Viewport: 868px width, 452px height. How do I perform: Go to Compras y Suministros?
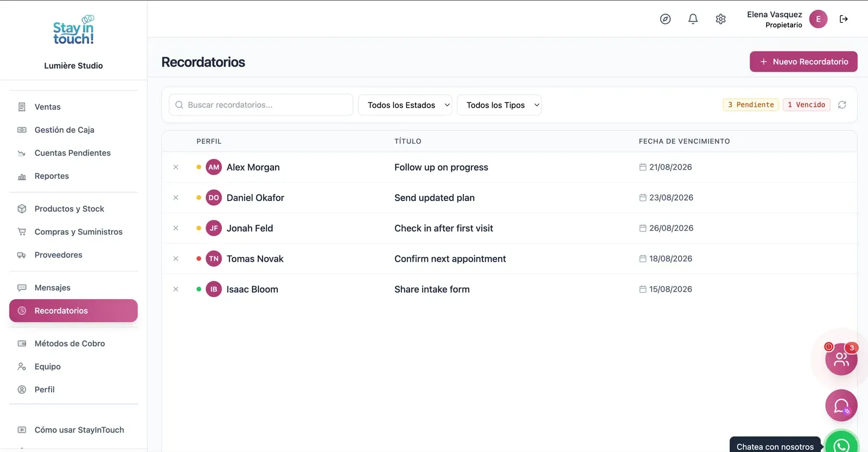pyautogui.click(x=73, y=232)
